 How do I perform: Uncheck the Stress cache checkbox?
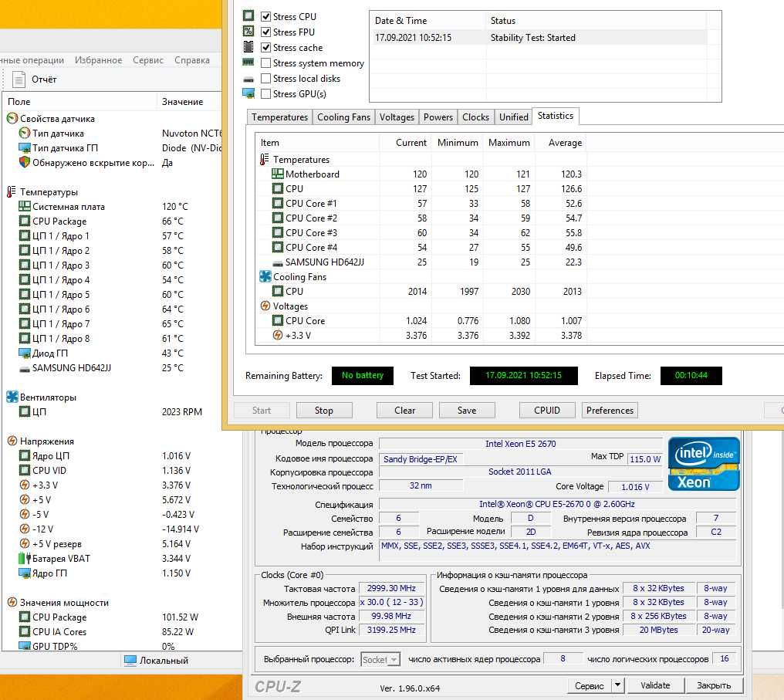click(x=266, y=48)
